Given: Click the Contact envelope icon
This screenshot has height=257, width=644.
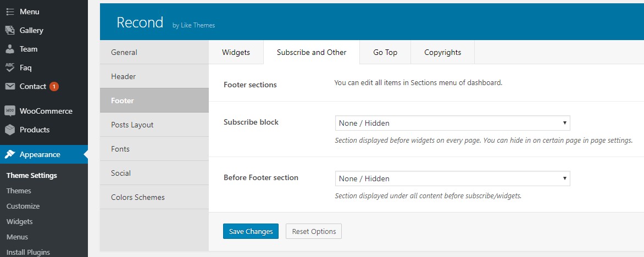Looking at the screenshot, I should pyautogui.click(x=10, y=87).
